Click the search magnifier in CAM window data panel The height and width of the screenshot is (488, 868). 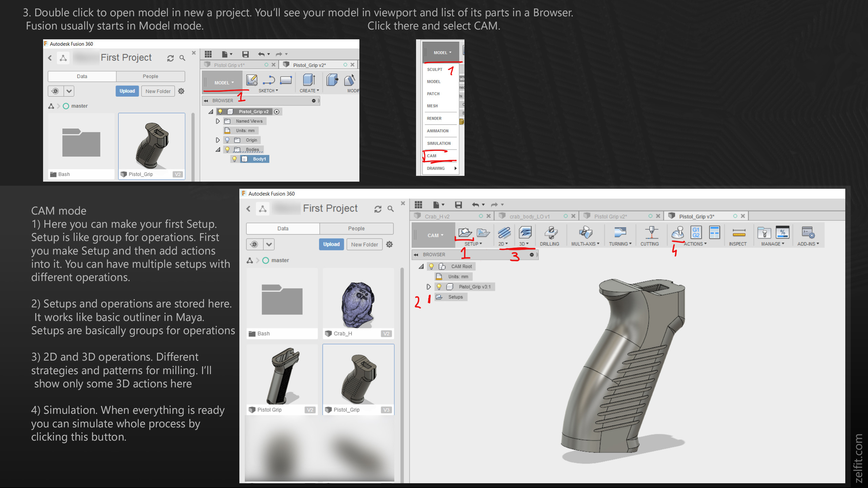point(391,209)
